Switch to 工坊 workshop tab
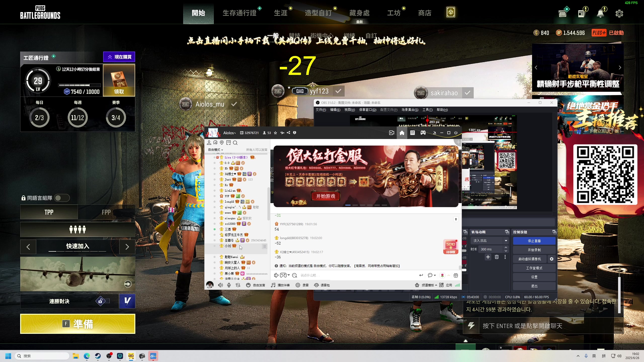 click(394, 13)
